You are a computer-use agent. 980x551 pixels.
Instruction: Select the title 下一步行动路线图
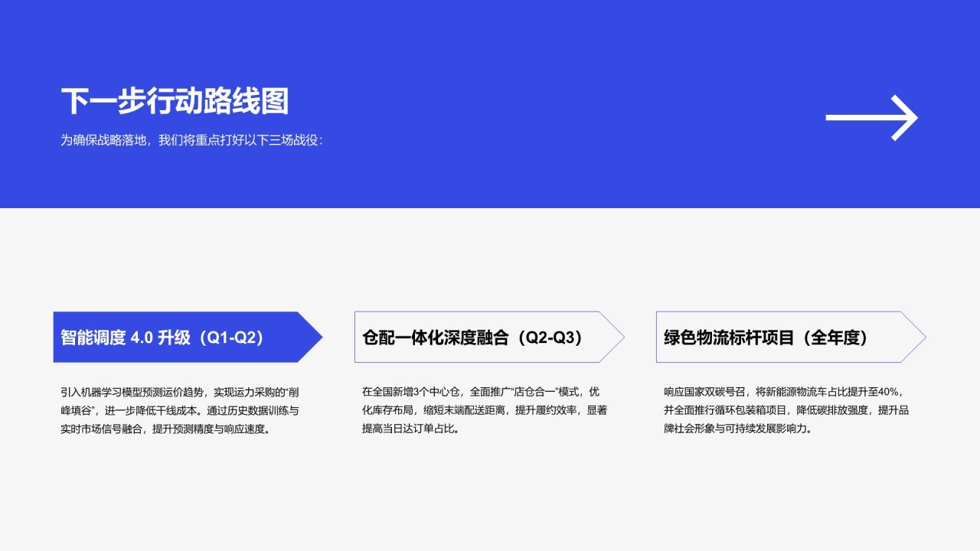point(175,101)
